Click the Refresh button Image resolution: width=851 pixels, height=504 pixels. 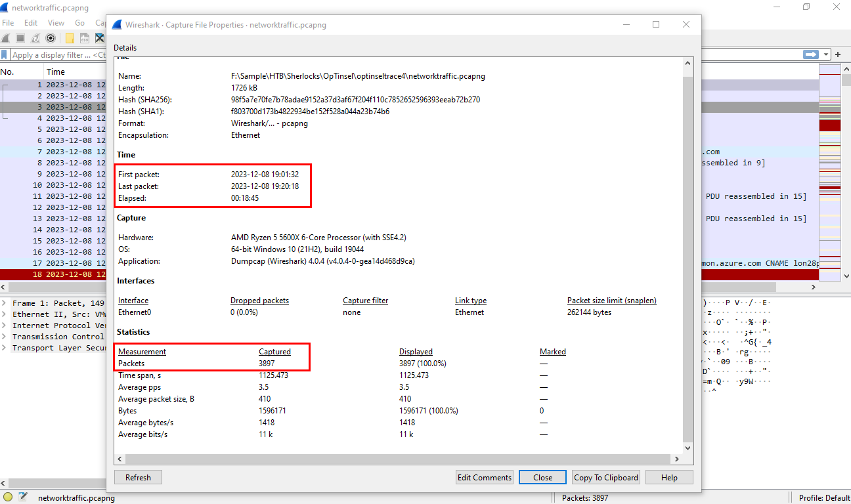tap(138, 478)
